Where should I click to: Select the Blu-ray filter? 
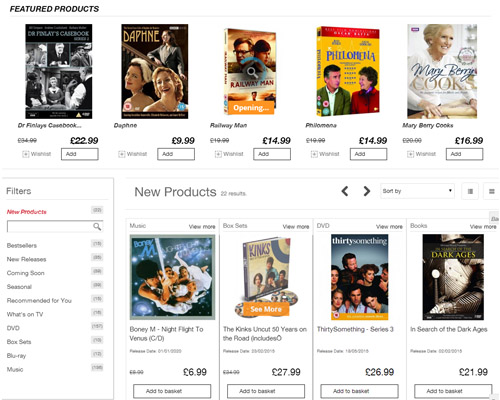[x=16, y=356]
